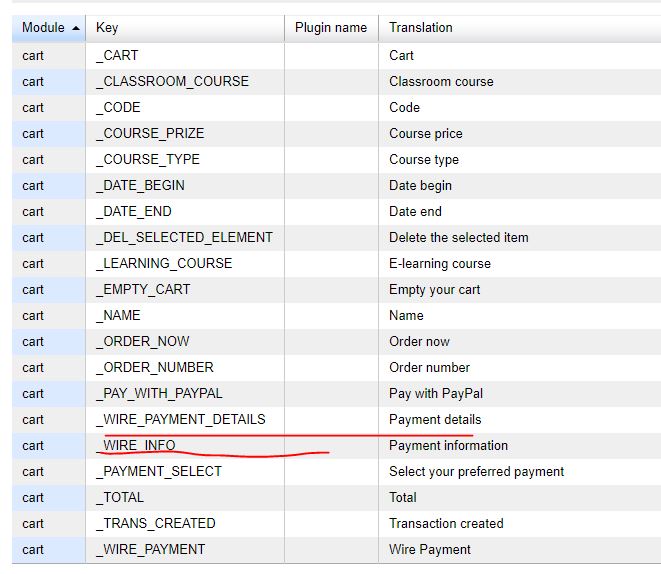Viewport: 661px width, 574px height.
Task: Sort table by the Key column header
Action: coord(107,28)
